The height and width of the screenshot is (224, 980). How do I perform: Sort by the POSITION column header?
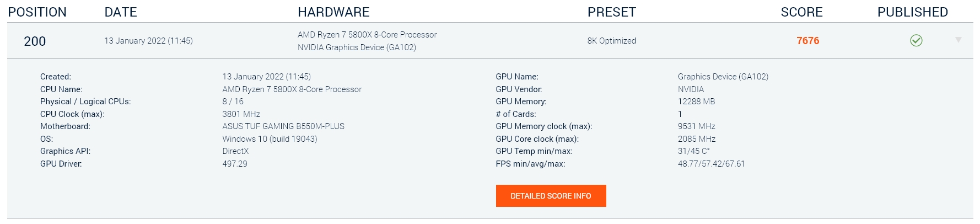click(37, 12)
